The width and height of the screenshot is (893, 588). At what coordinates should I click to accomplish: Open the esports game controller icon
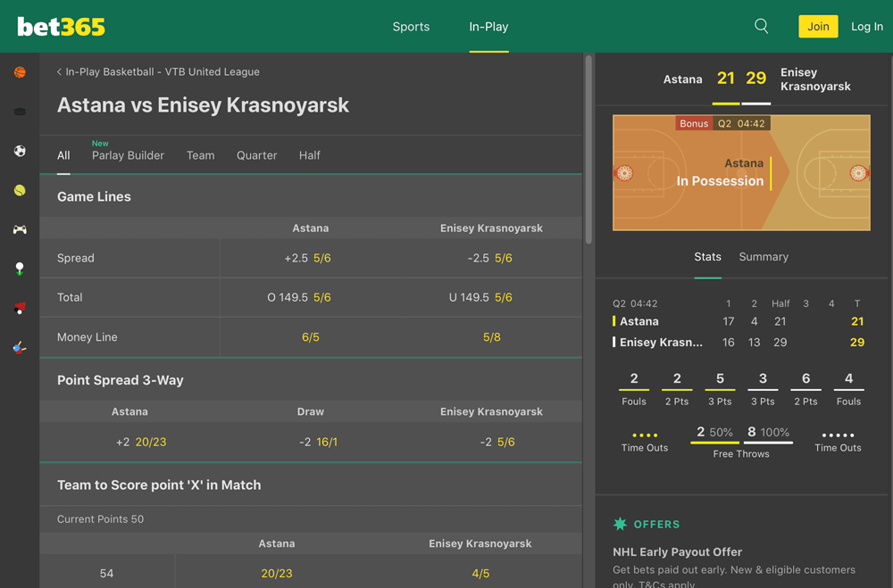point(20,229)
